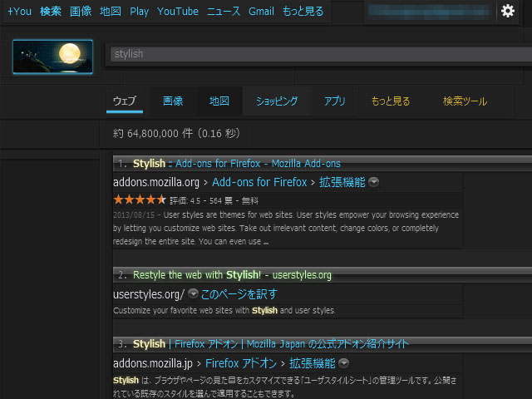Click the search box containing stylish
The width and height of the screenshot is (532, 399).
pos(321,54)
